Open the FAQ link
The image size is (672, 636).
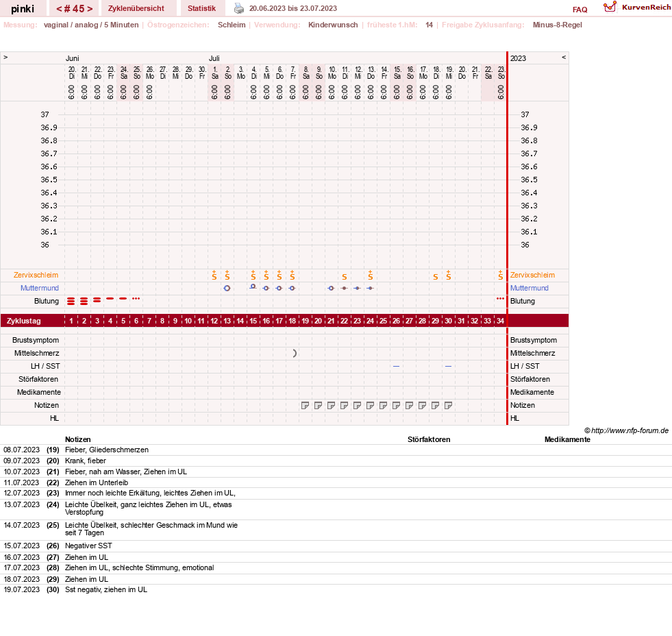pos(580,10)
